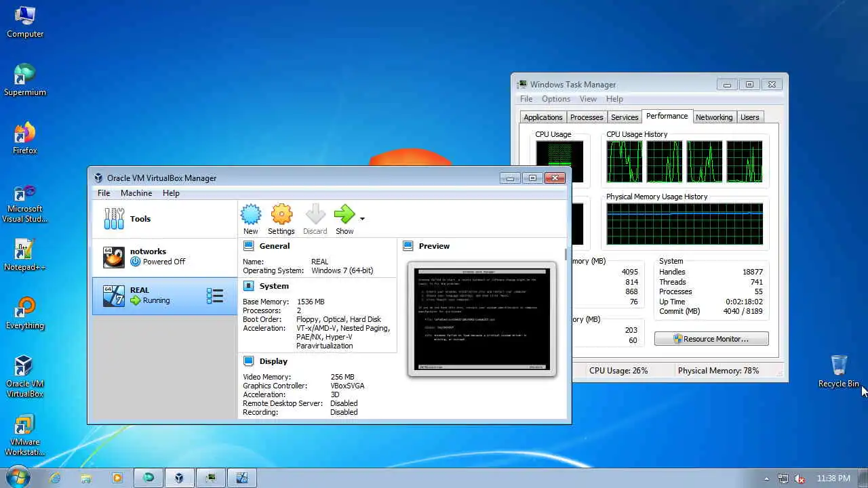Click the New machine icon in VirtualBox
Screen dimensions: 868x488
[x=250, y=215]
